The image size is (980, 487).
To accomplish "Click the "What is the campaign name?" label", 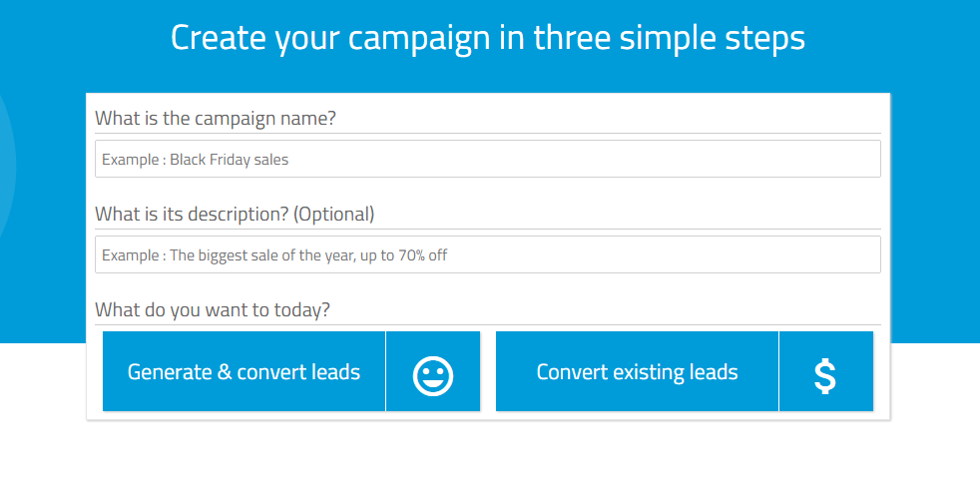I will point(216,118).
